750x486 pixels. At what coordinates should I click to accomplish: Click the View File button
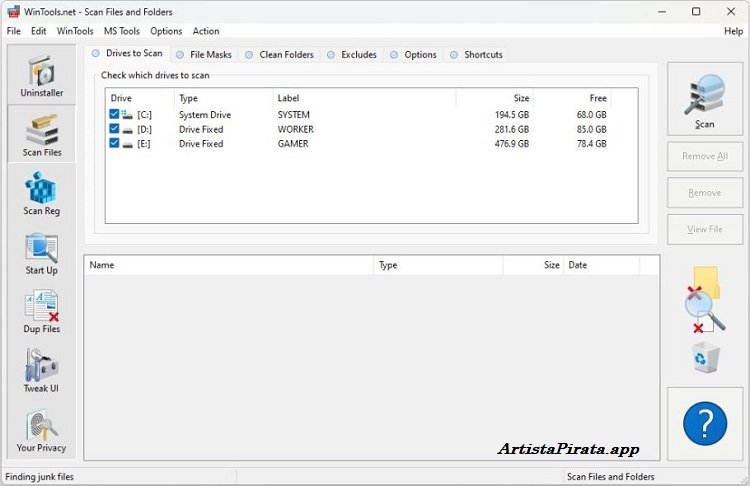[x=705, y=229]
